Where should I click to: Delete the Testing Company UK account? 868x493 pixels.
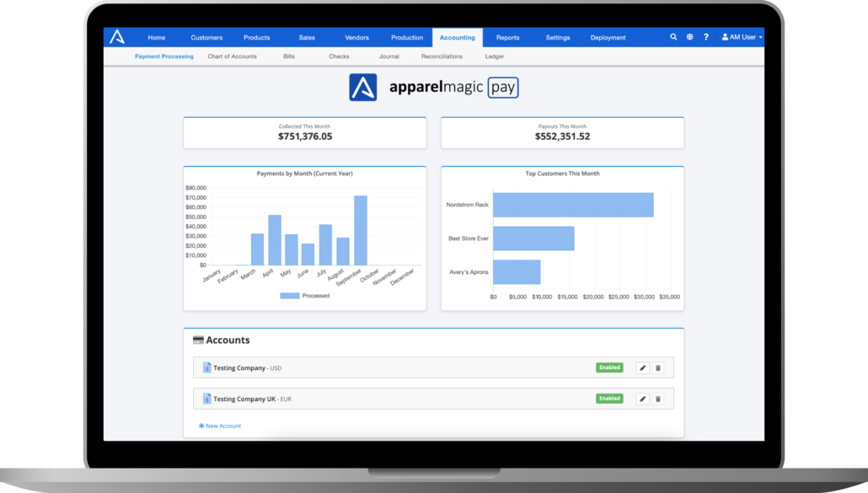point(657,399)
